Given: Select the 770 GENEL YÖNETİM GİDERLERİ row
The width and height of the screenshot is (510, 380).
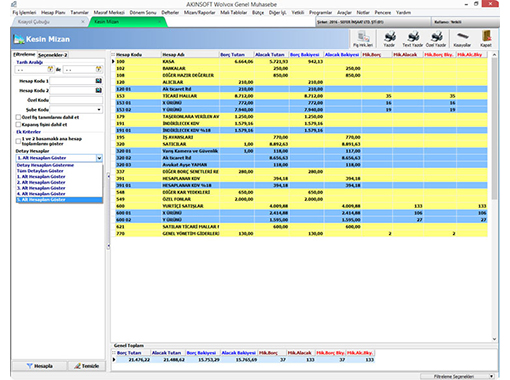Looking at the screenshot, I should click(x=301, y=234).
